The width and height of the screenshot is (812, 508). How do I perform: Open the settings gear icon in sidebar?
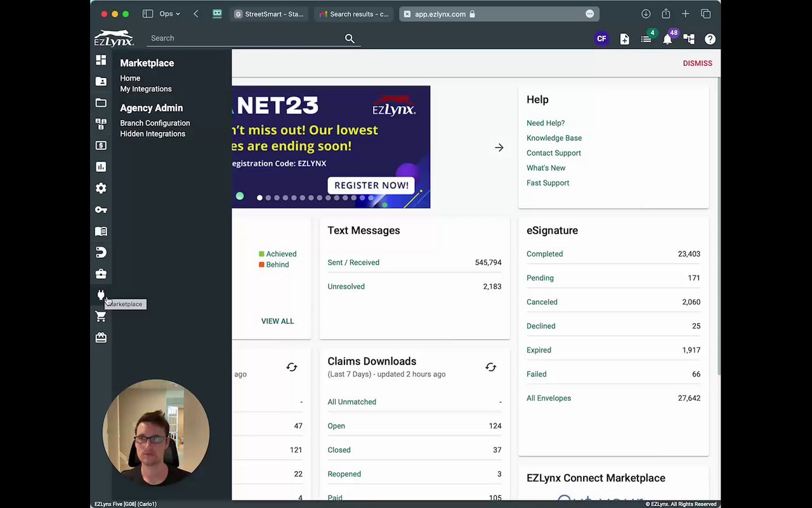point(101,188)
